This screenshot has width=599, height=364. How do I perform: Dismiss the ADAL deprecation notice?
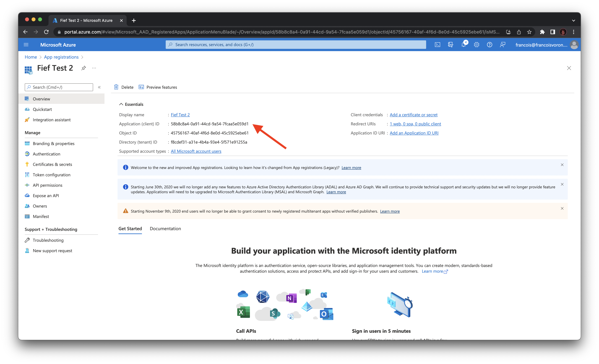(x=562, y=184)
